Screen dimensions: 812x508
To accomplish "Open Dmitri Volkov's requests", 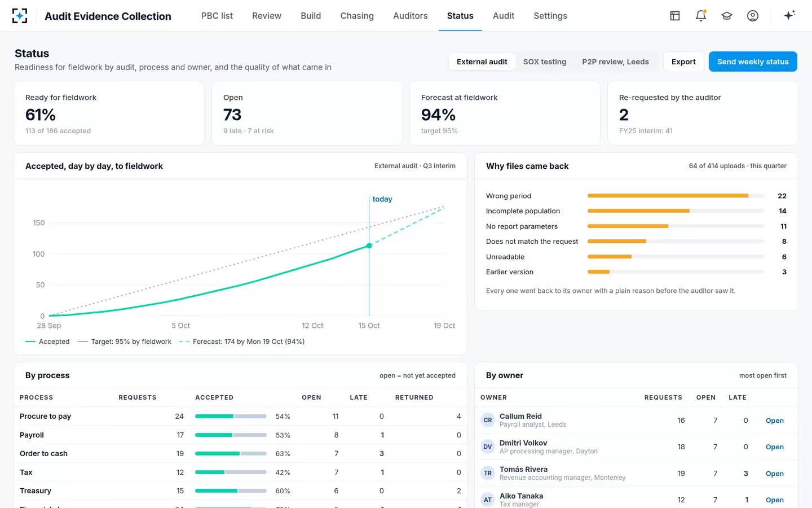I will click(x=775, y=447).
